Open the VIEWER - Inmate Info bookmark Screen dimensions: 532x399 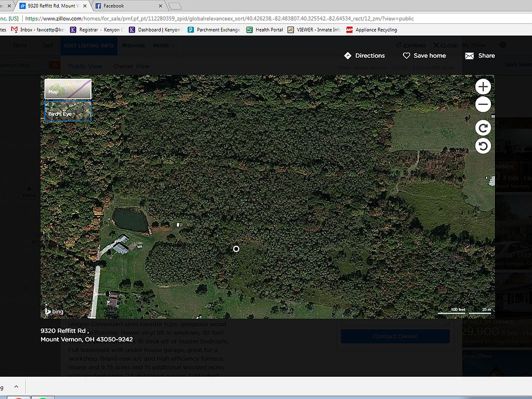point(314,30)
